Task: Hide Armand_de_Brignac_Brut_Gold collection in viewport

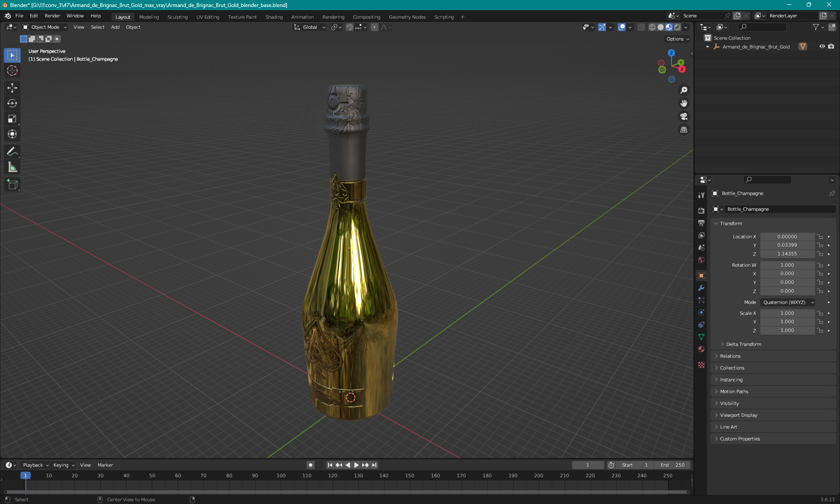Action: click(822, 46)
